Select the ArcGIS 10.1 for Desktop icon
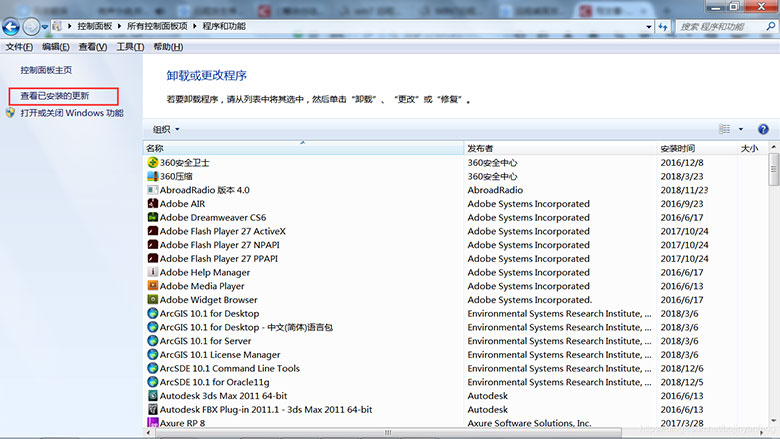The image size is (780, 439). (153, 313)
